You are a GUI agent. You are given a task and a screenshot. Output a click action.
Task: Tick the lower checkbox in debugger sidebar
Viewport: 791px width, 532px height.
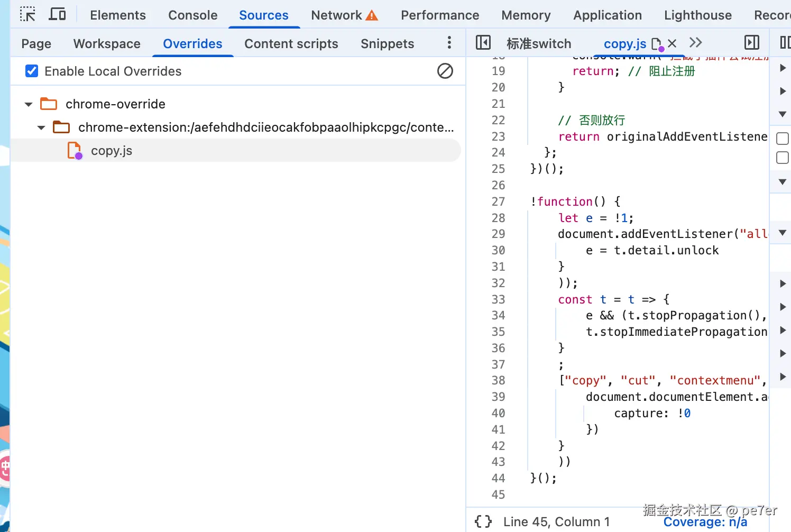(783, 158)
